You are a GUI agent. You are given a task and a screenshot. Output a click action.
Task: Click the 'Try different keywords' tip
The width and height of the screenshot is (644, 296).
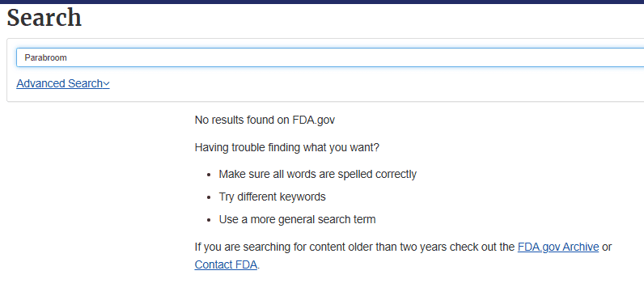tap(273, 197)
